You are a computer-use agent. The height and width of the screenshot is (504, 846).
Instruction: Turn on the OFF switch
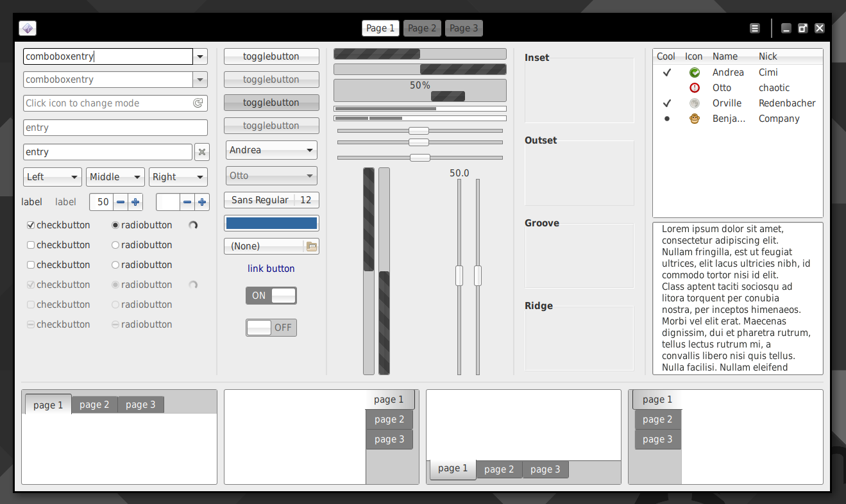[271, 328]
